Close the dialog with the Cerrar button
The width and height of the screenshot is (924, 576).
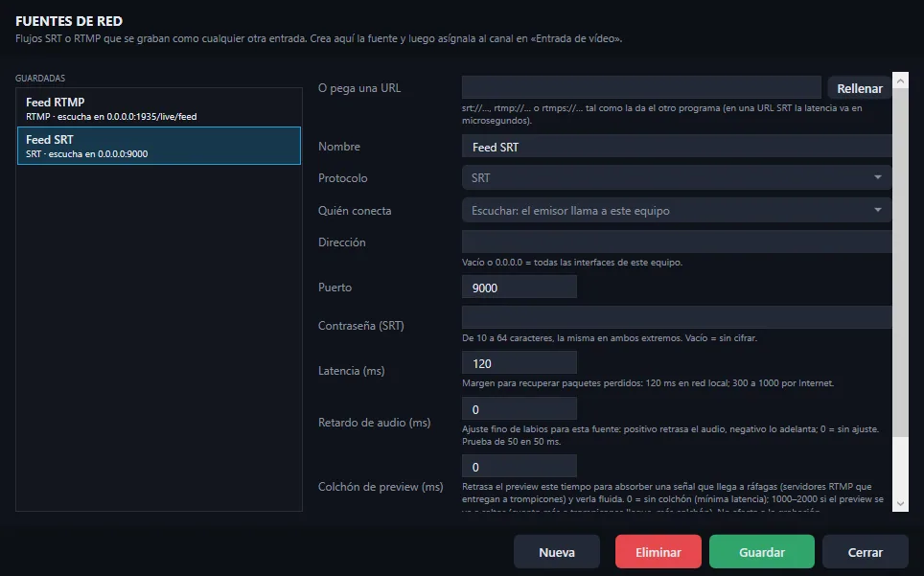866,552
